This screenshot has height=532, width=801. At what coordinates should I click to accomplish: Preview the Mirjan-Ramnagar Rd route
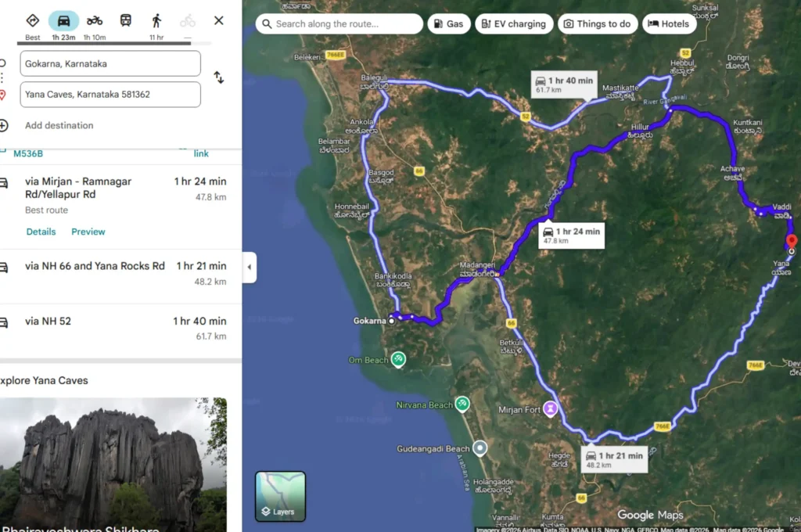click(x=88, y=232)
